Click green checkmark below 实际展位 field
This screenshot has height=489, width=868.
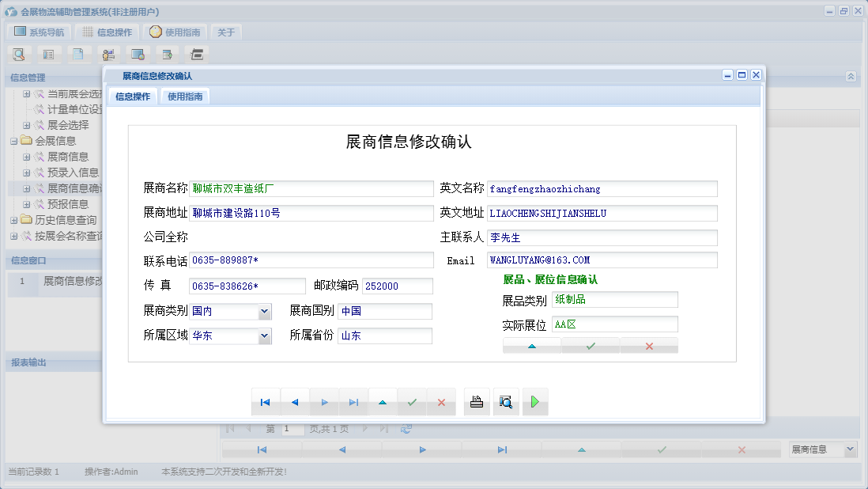591,346
